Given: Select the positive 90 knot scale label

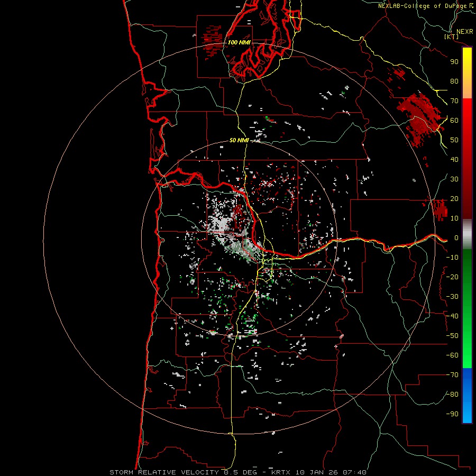Looking at the screenshot, I should [454, 62].
